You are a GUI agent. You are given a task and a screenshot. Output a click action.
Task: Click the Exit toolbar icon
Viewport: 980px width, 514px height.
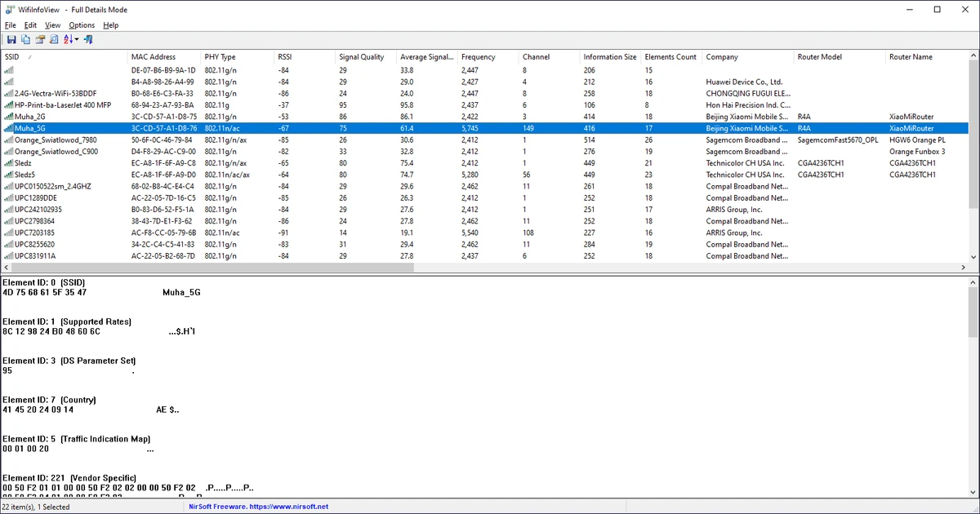88,39
